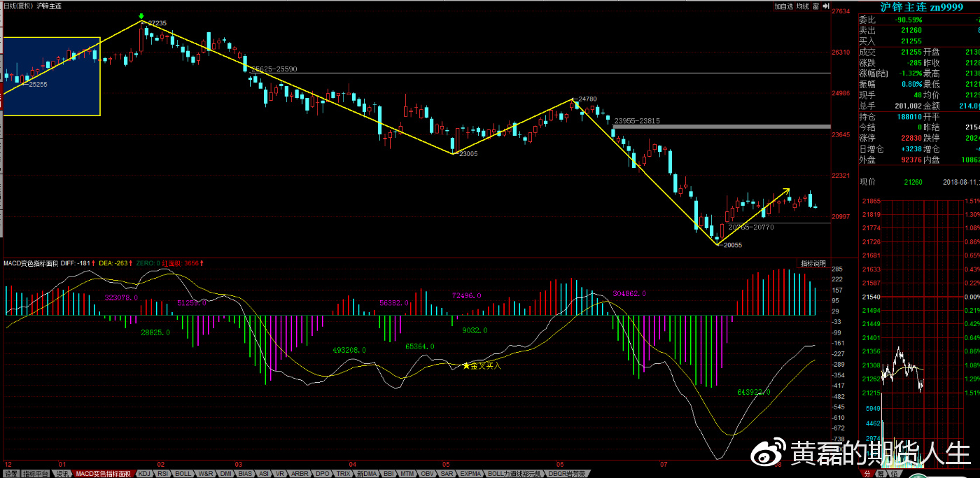The image size is (980, 478).
Task: Click the 25255 price label on chart
Action: pos(36,84)
